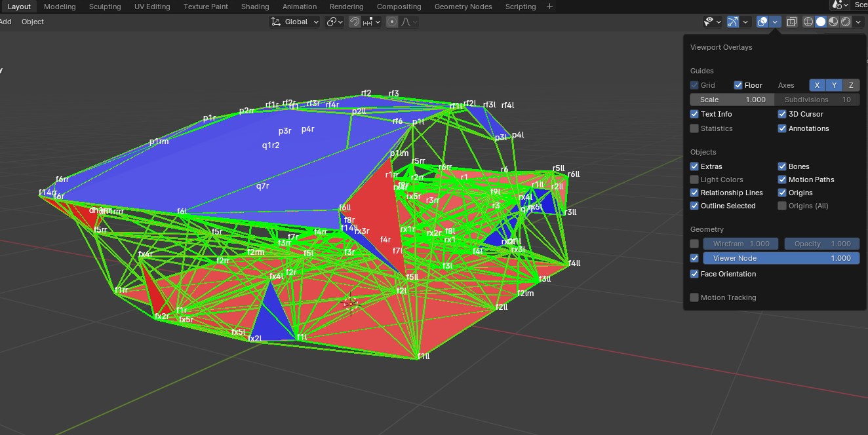Screen dimensions: 868x435
Task: Adjust the Viewer Node opacity slider
Action: 781,258
